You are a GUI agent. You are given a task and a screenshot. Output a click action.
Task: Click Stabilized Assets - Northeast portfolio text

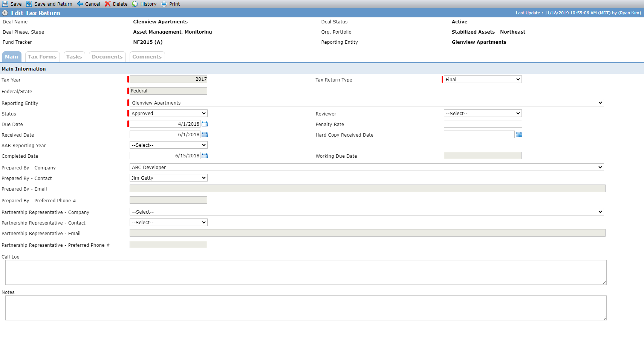click(x=488, y=32)
